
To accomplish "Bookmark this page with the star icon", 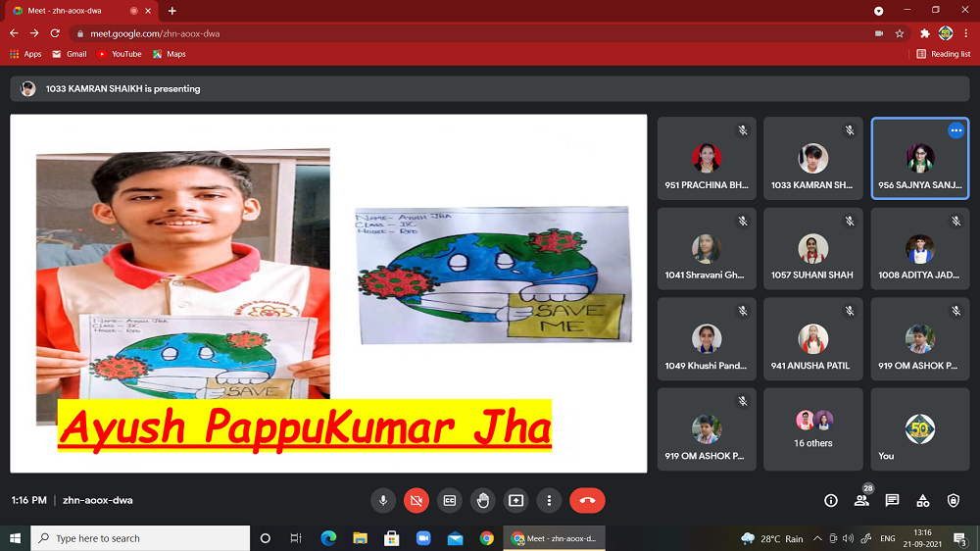I will pyautogui.click(x=900, y=33).
